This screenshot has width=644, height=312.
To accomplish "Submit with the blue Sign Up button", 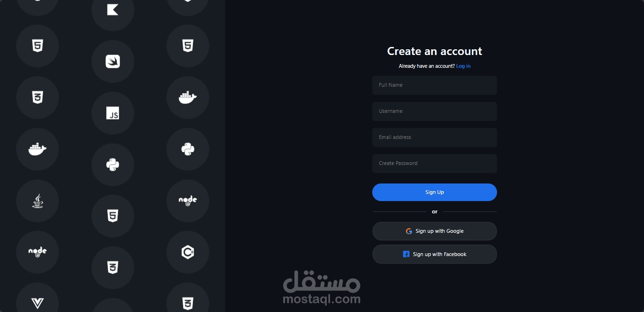I will (434, 193).
